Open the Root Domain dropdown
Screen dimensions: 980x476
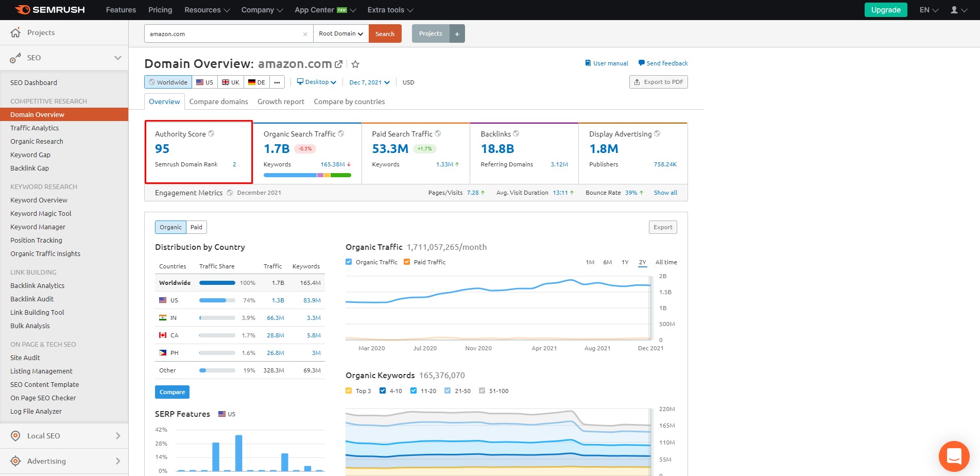[x=341, y=33]
